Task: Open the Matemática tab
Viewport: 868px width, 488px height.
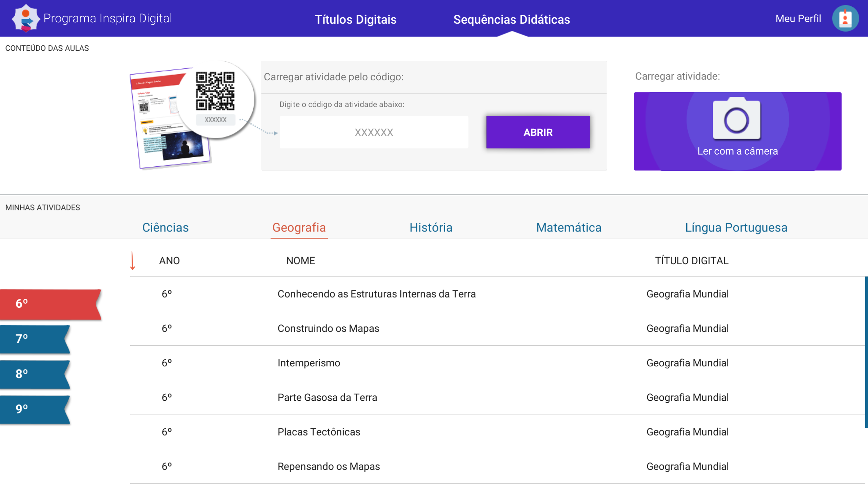Action: 569,227
